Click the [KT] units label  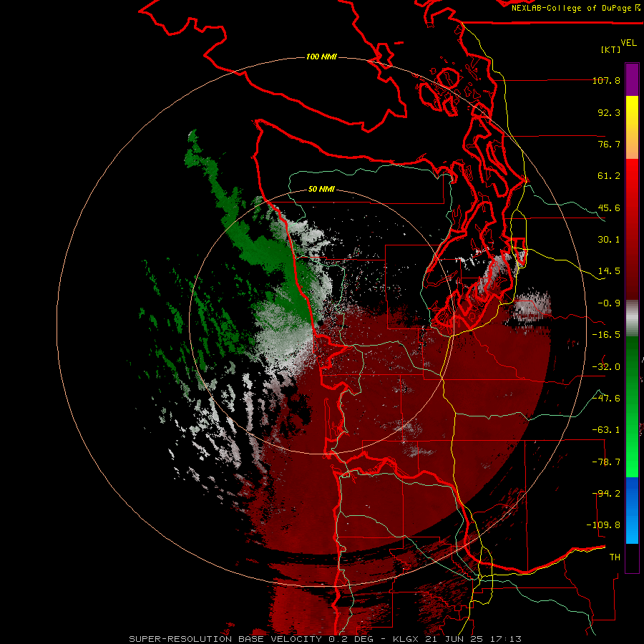point(611,49)
